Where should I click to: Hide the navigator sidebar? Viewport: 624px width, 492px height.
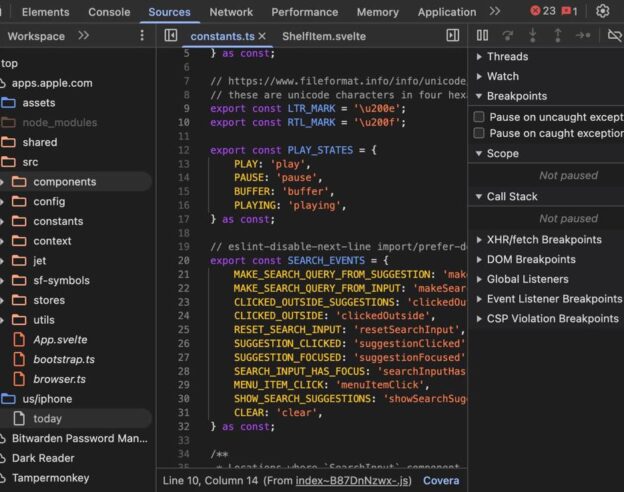[171, 35]
